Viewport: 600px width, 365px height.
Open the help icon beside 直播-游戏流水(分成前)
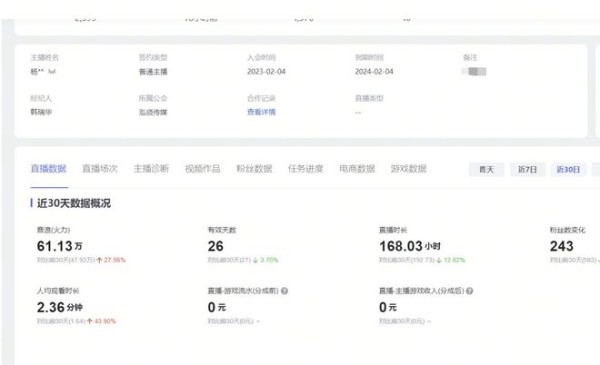[284, 291]
